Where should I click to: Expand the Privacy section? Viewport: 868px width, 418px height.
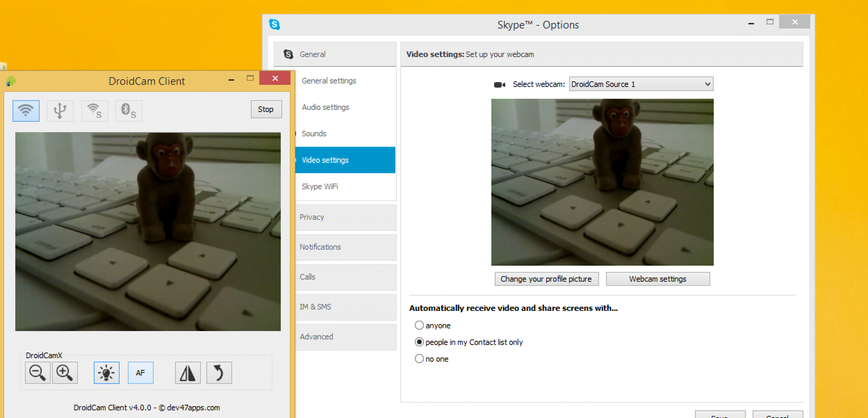(x=346, y=217)
